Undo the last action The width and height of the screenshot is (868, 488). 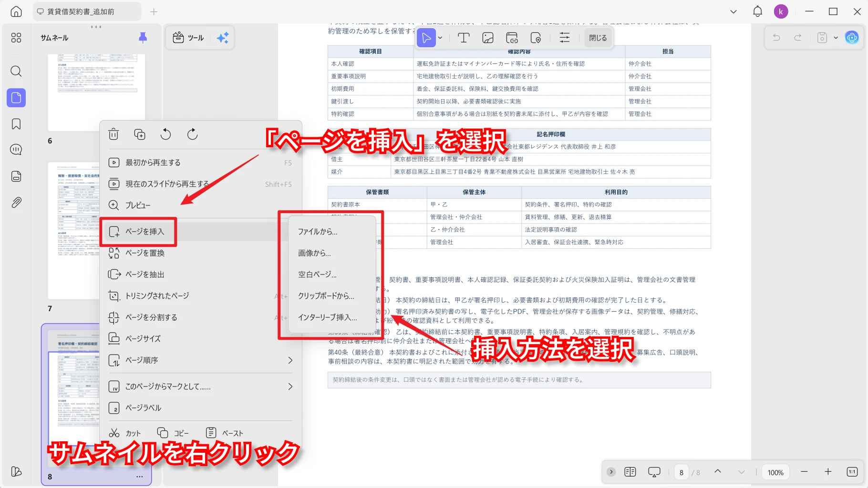776,37
